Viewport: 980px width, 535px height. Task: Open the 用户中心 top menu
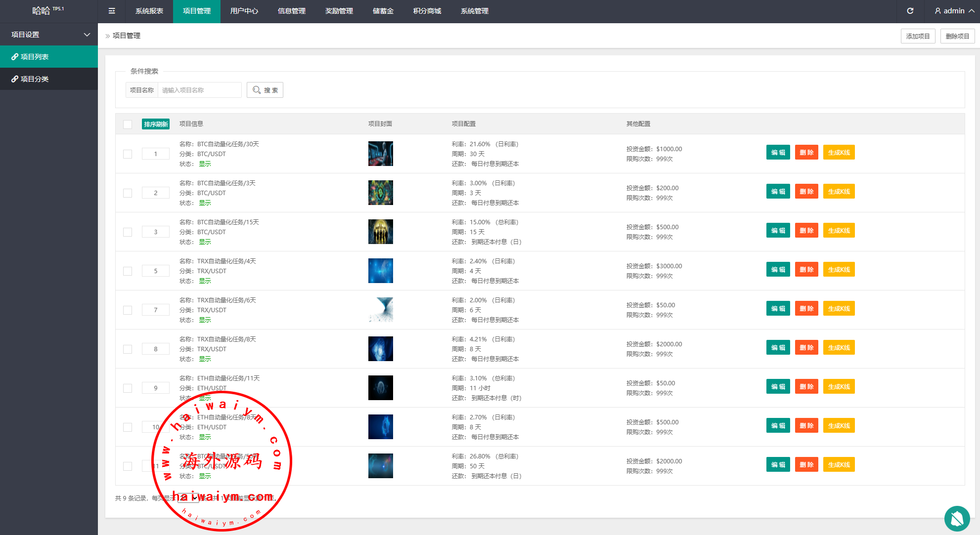coord(244,11)
